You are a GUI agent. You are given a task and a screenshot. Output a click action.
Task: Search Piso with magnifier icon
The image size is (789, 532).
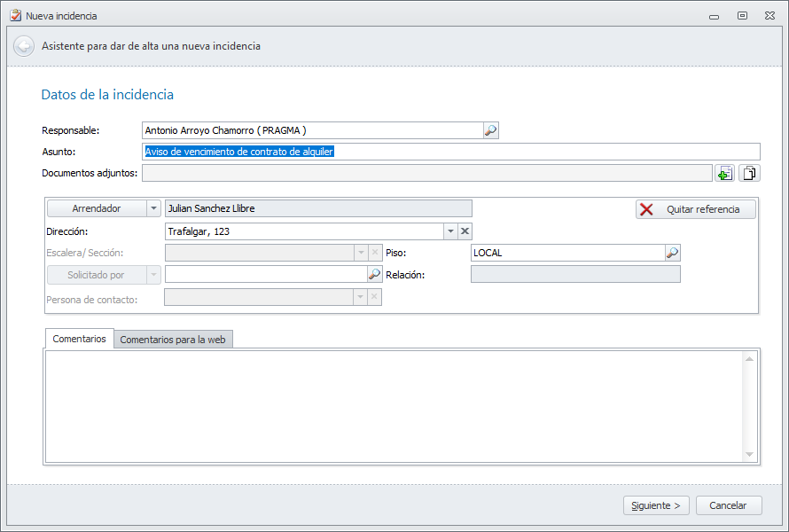[x=672, y=253]
